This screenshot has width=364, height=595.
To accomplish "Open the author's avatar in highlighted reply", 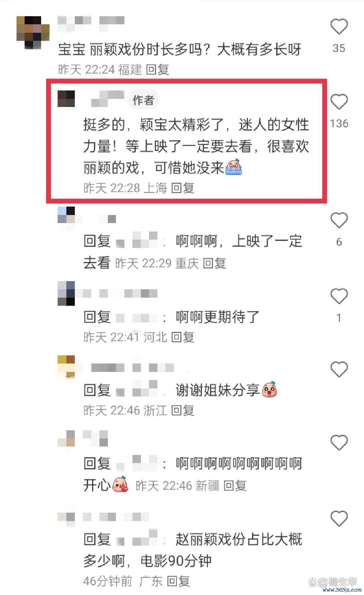I will coord(66,99).
